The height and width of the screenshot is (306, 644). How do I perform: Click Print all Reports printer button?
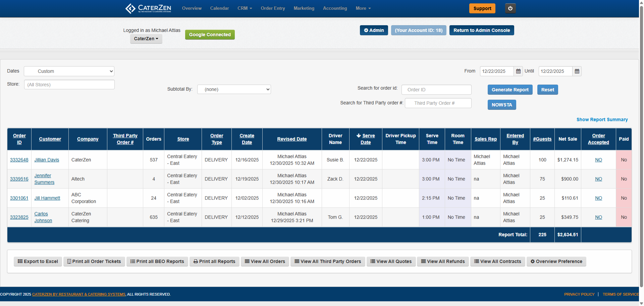click(x=214, y=261)
